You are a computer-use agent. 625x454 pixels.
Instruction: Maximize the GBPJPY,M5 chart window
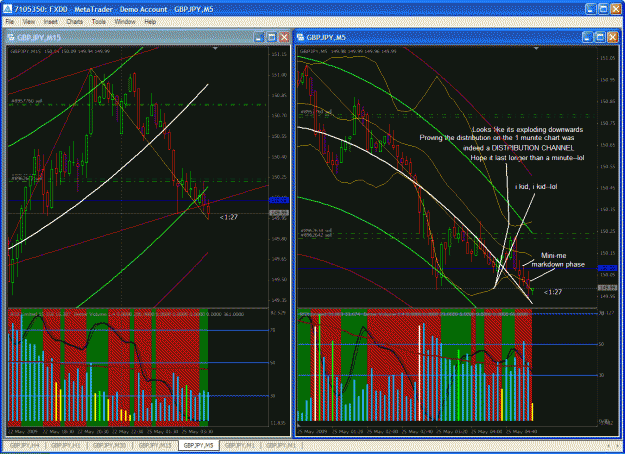click(x=600, y=37)
